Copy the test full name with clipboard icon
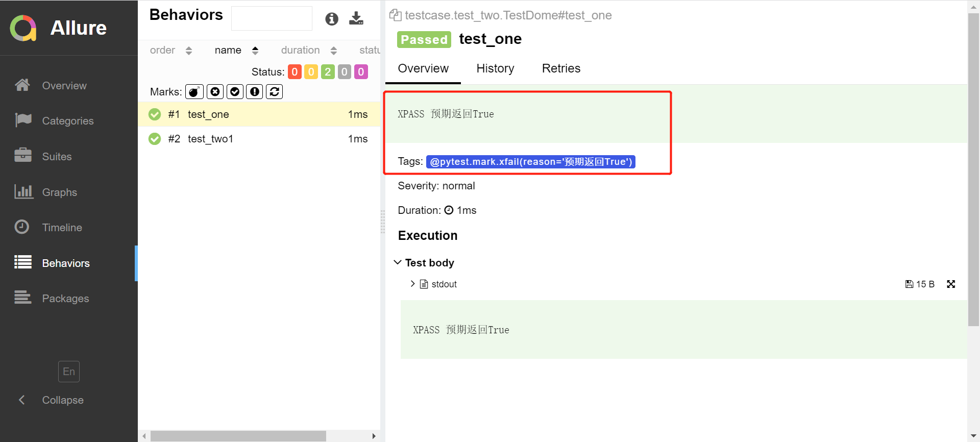 [x=395, y=15]
